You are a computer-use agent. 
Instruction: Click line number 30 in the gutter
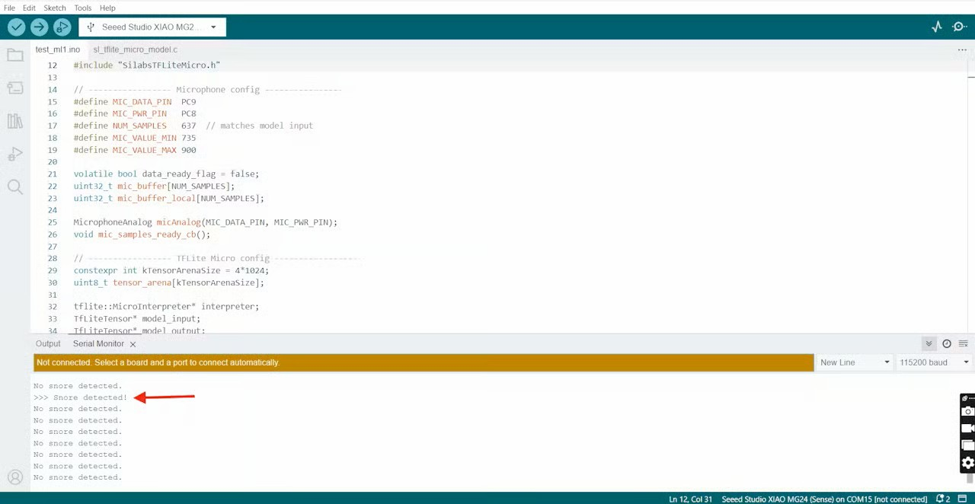52,283
